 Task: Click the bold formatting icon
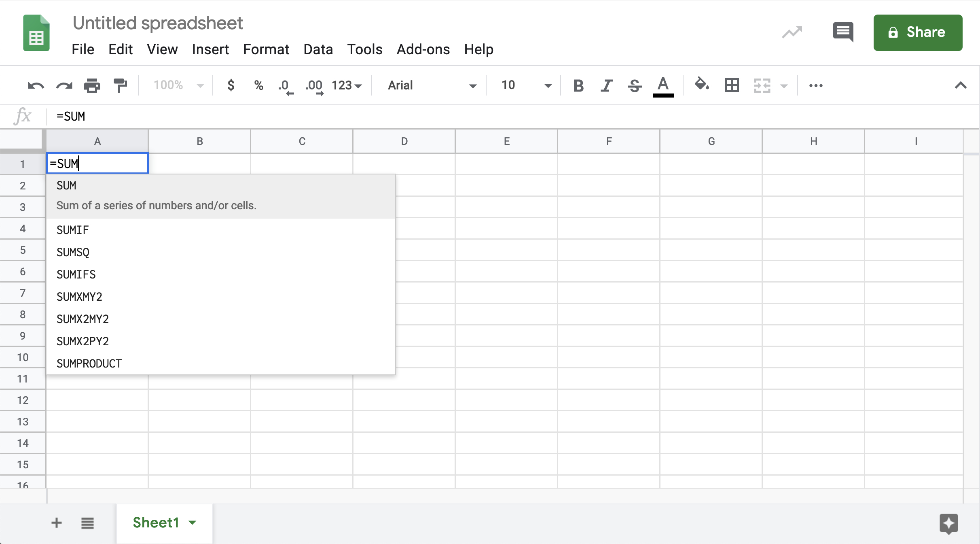577,86
